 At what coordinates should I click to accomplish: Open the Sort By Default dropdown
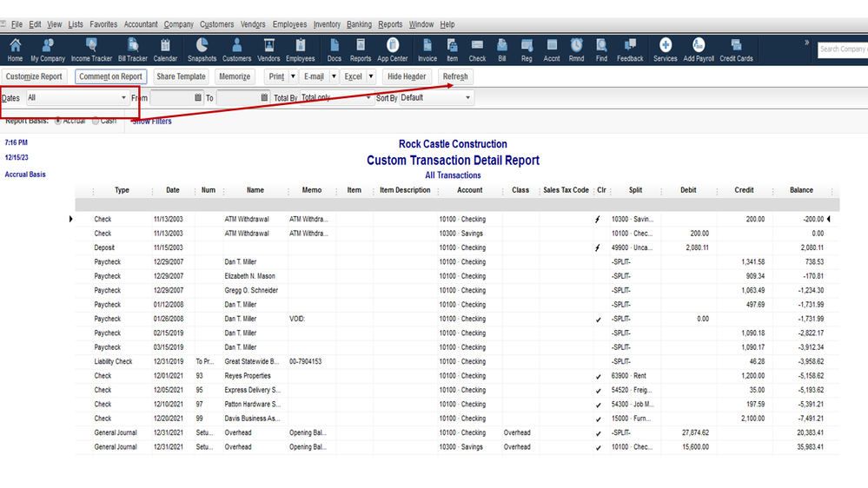[436, 98]
